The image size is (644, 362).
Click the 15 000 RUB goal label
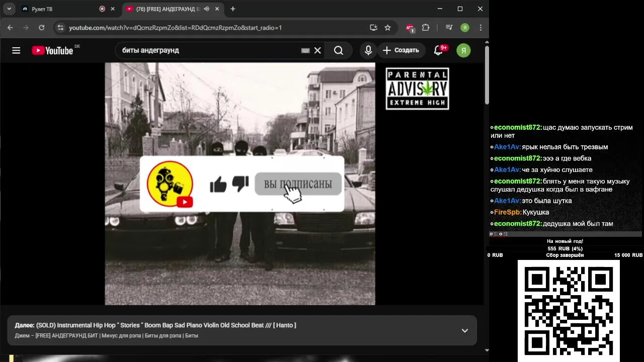(628, 255)
